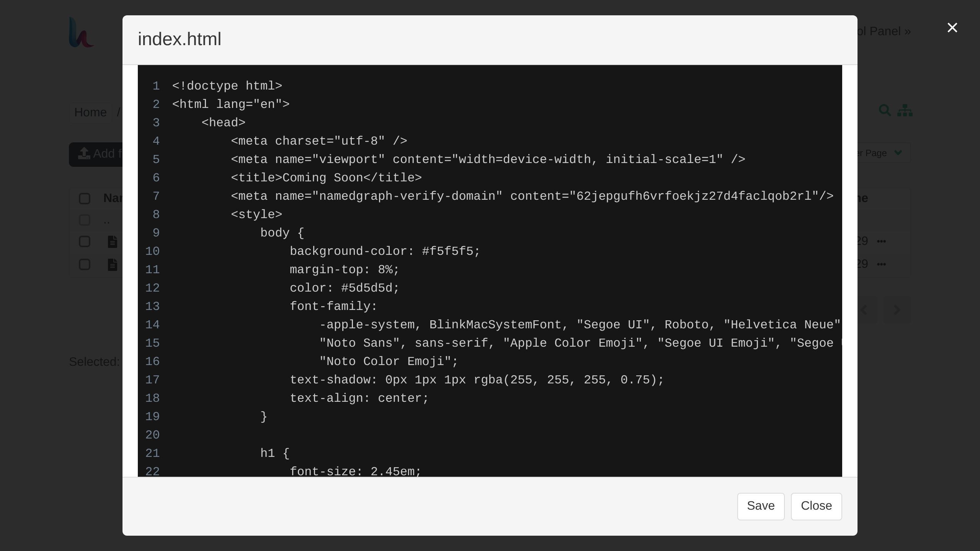
Task: Open the search magnifier icon
Action: tap(885, 110)
